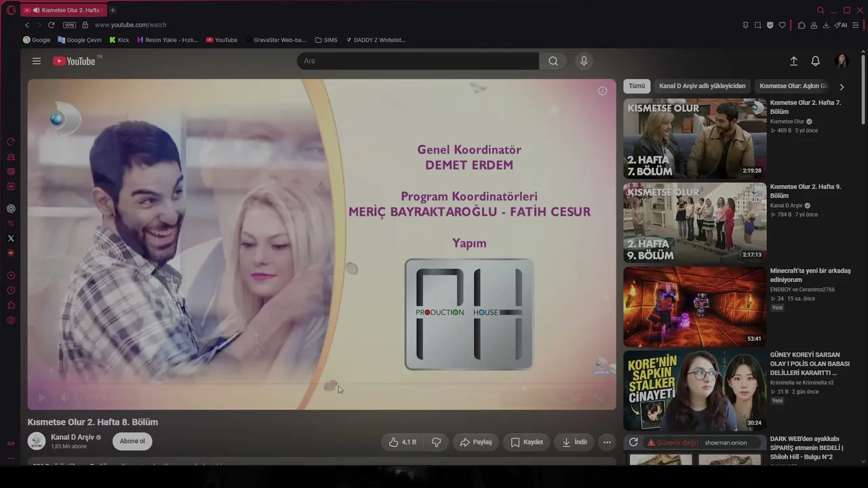Open the Kick bookmark
The width and height of the screenshot is (868, 488).
(x=119, y=40)
